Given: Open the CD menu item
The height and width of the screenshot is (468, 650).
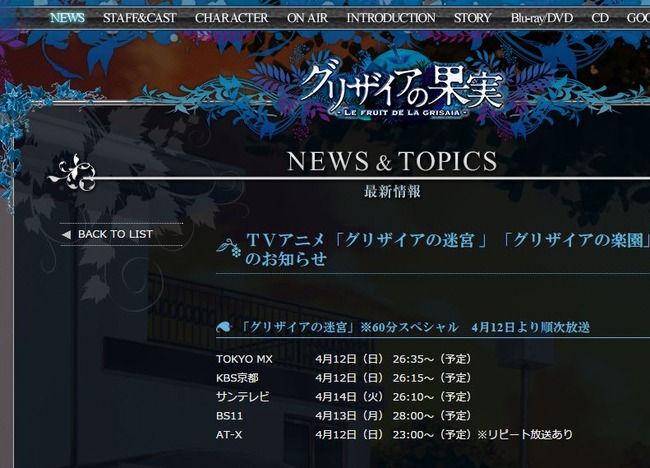Looking at the screenshot, I should coord(600,18).
